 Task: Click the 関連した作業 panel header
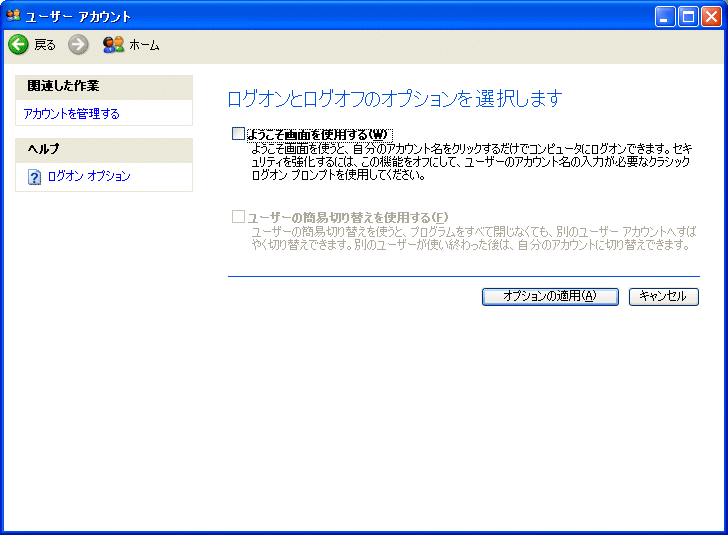coord(104,86)
